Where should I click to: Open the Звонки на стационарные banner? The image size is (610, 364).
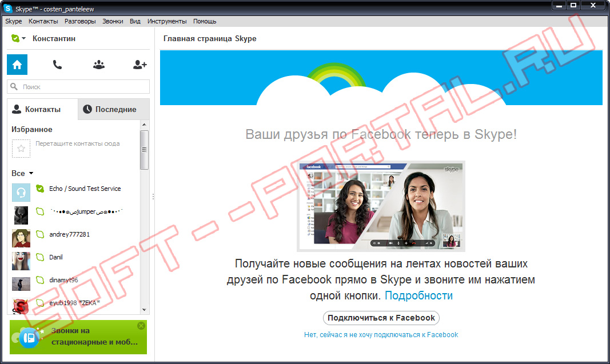(78, 337)
